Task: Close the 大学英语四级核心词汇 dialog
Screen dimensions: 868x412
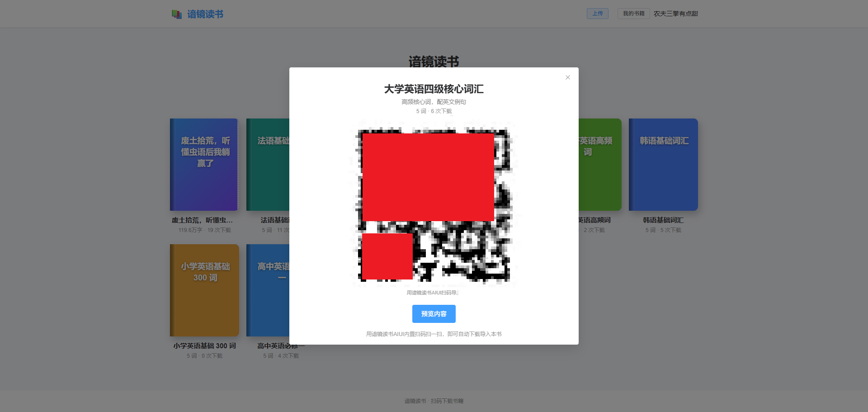Action: [x=568, y=77]
